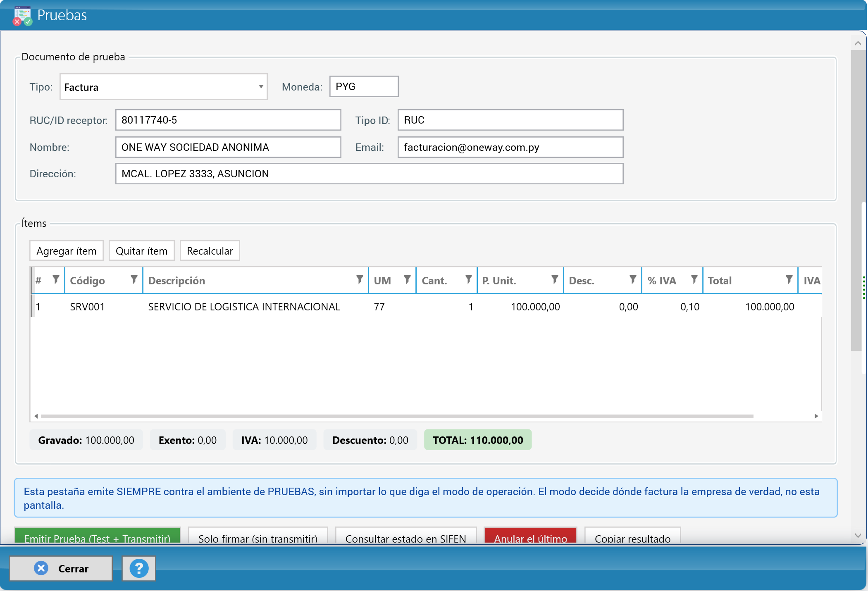Click the horizontal scroll right arrow of items grid

[816, 416]
